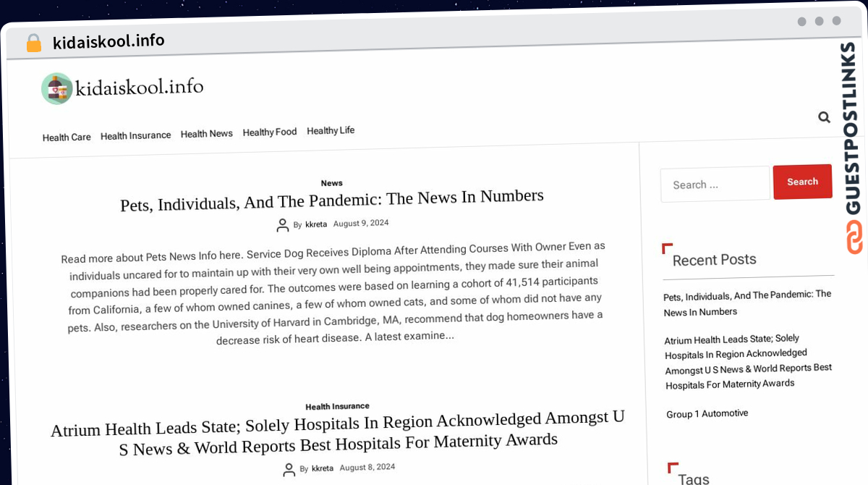Click the kidaiskool.info site title text

click(x=139, y=88)
